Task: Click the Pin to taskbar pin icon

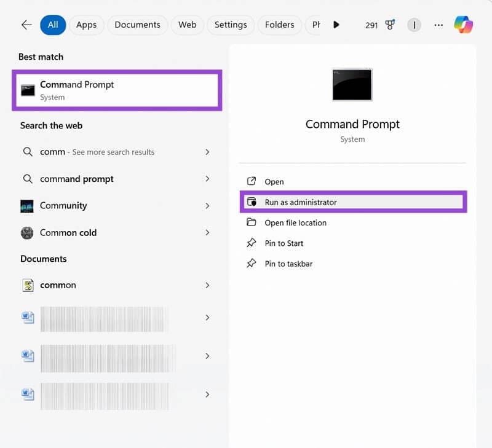Action: pos(252,264)
